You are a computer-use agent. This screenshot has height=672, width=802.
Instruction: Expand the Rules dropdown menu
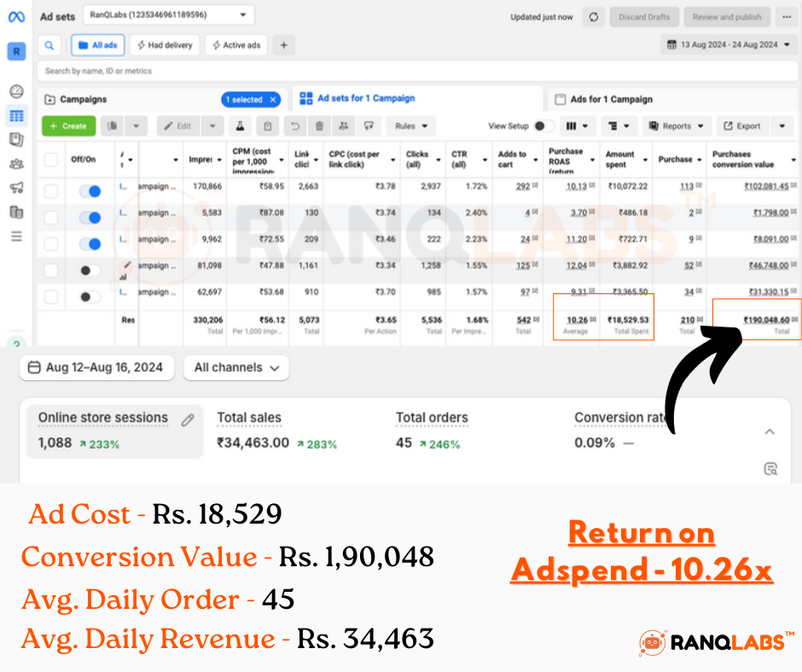[410, 126]
